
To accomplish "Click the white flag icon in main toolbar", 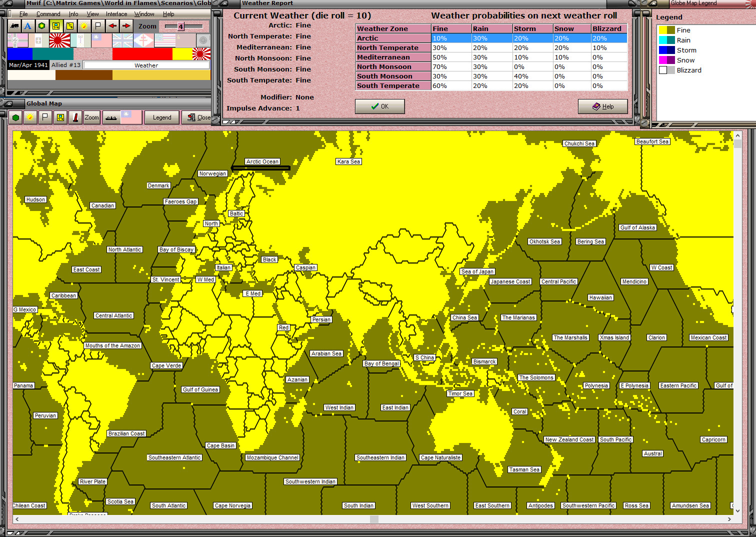I will (98, 26).
